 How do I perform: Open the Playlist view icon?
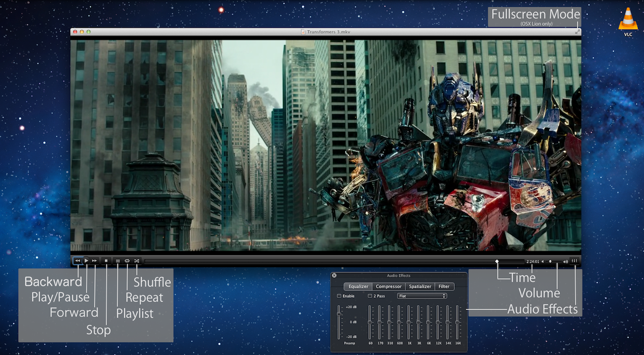pos(117,261)
